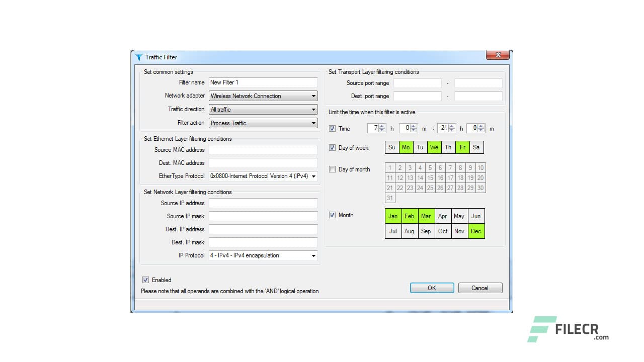Deselect Monday in the day of week row
Viewport: 644px width, 362px height.
[406, 147]
